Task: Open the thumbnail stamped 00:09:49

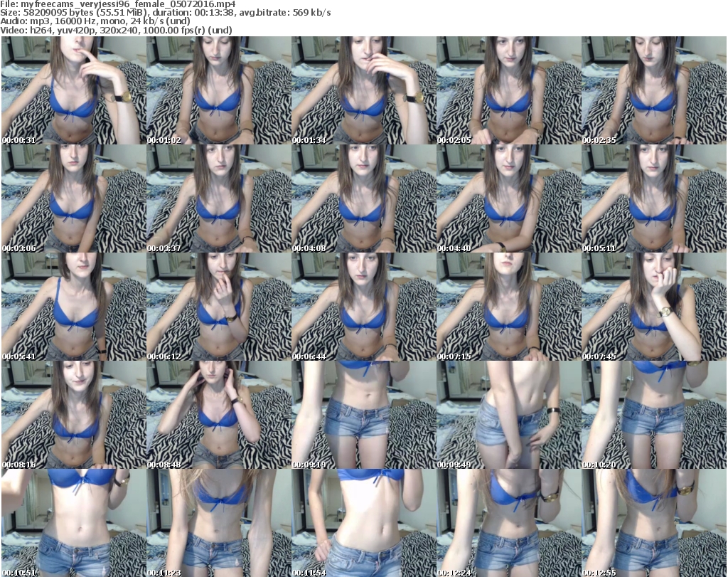Action: pos(509,415)
